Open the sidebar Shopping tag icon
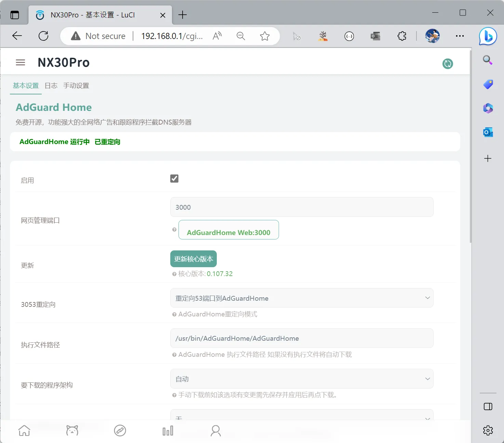Screen dimensions: 504x443 tap(488, 84)
